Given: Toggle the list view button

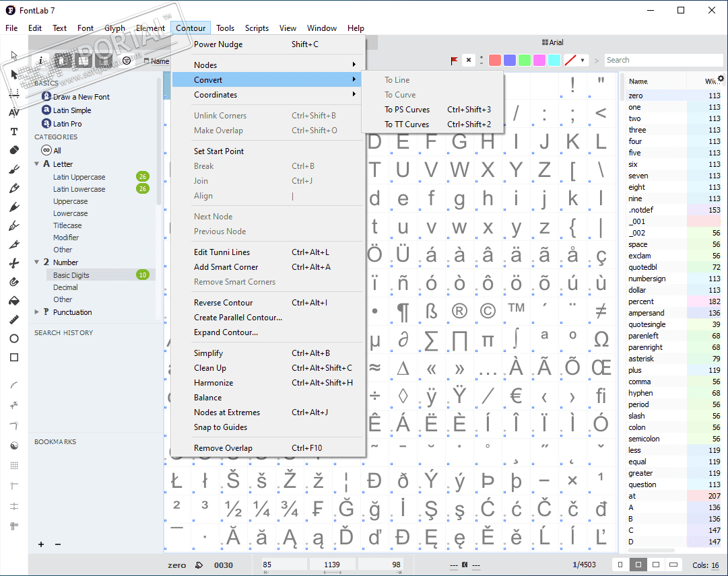Looking at the screenshot, I should (104, 61).
